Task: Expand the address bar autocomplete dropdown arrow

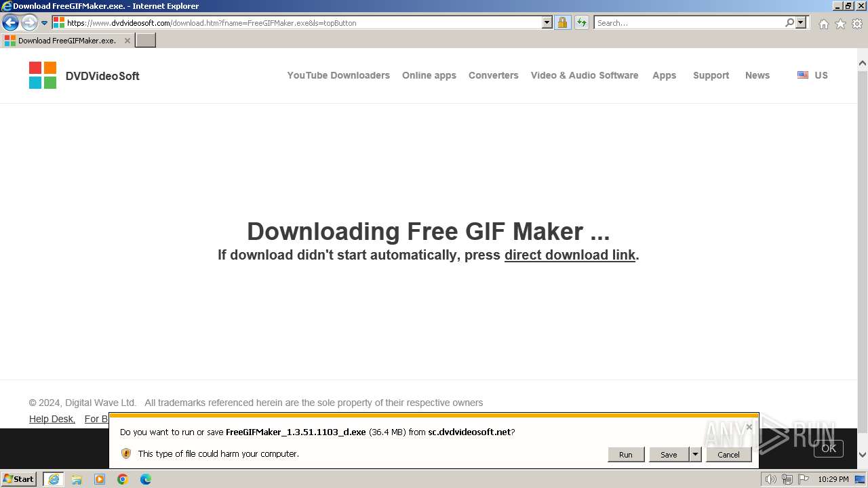Action: pos(547,22)
